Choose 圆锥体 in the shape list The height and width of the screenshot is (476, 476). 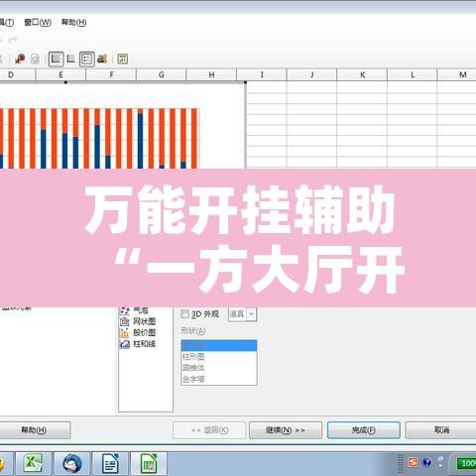click(x=219, y=368)
